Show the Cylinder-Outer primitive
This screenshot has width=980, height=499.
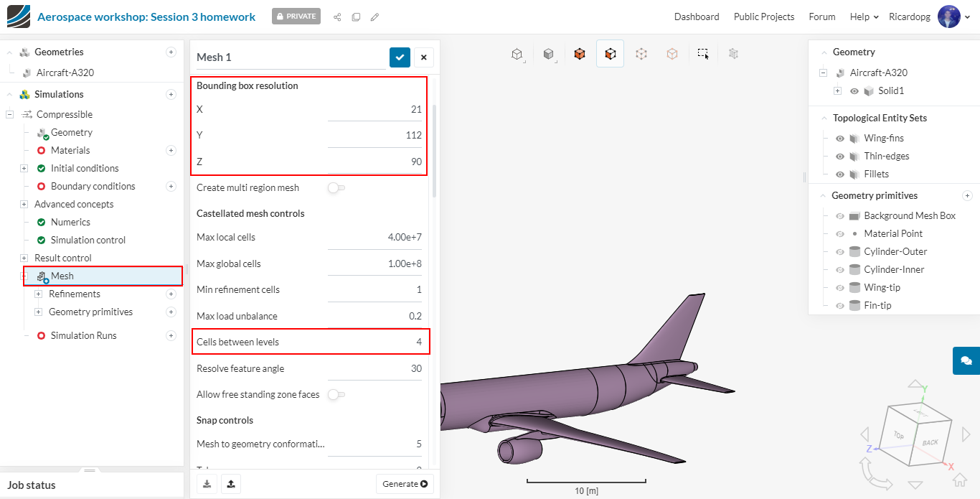pos(840,251)
